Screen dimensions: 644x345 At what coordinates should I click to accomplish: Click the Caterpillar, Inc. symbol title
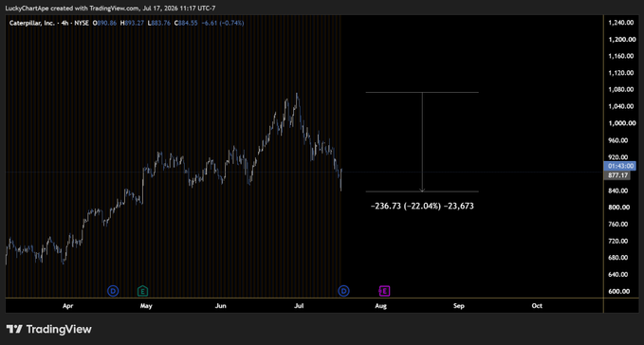coord(32,23)
